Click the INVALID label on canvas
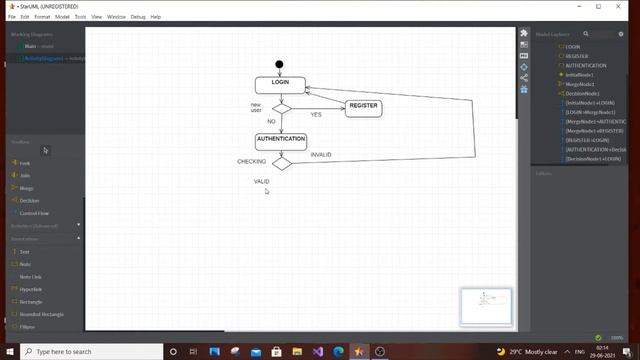The width and height of the screenshot is (640, 360). coord(321,155)
